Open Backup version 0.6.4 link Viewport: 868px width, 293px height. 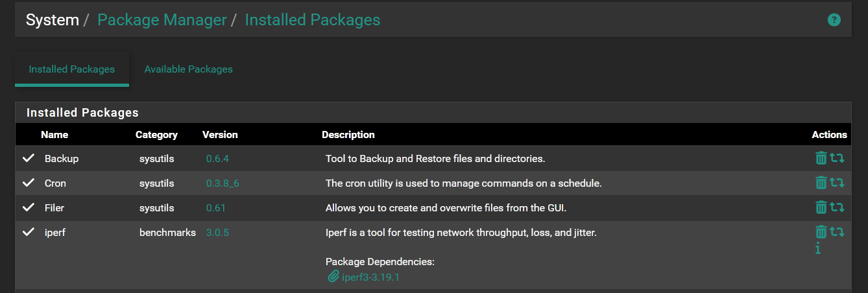[x=217, y=159]
